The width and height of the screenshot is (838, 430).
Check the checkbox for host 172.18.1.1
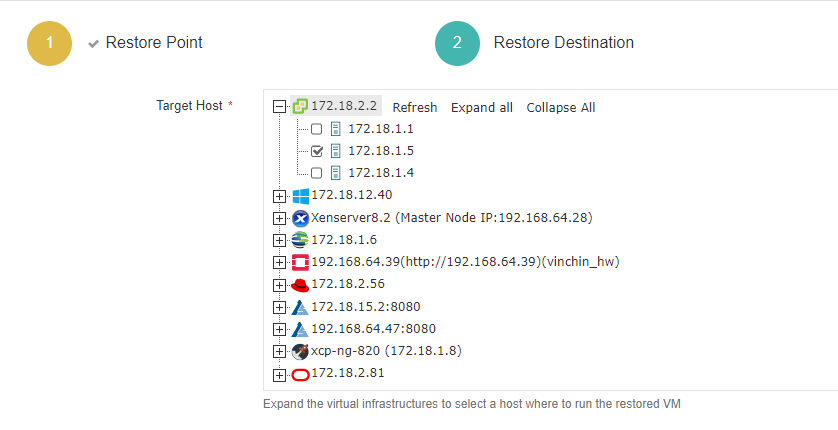point(317,129)
